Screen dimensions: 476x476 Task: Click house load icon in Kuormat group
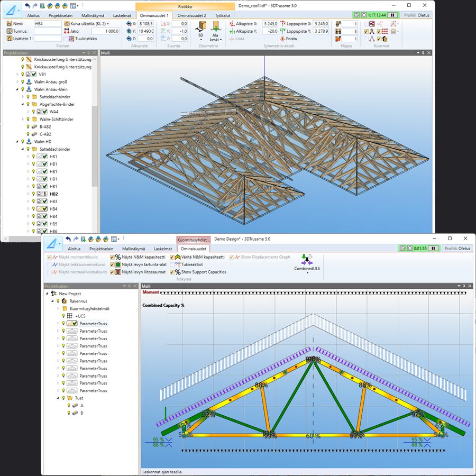point(385,39)
